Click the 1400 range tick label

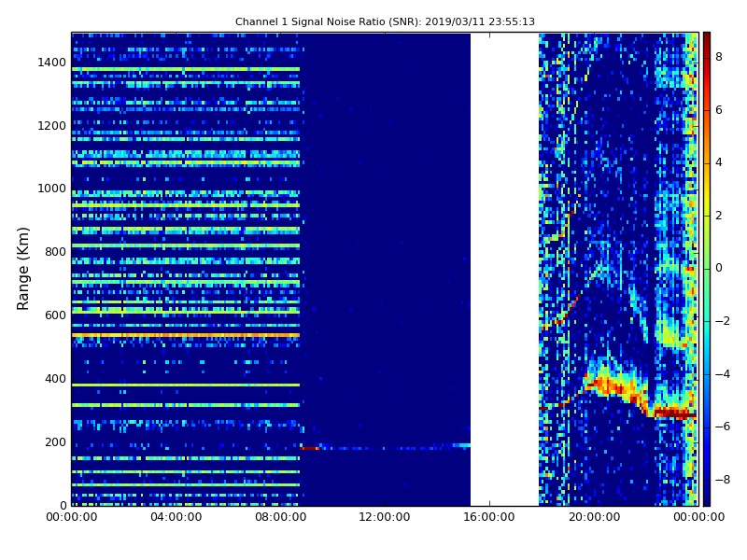52,63
